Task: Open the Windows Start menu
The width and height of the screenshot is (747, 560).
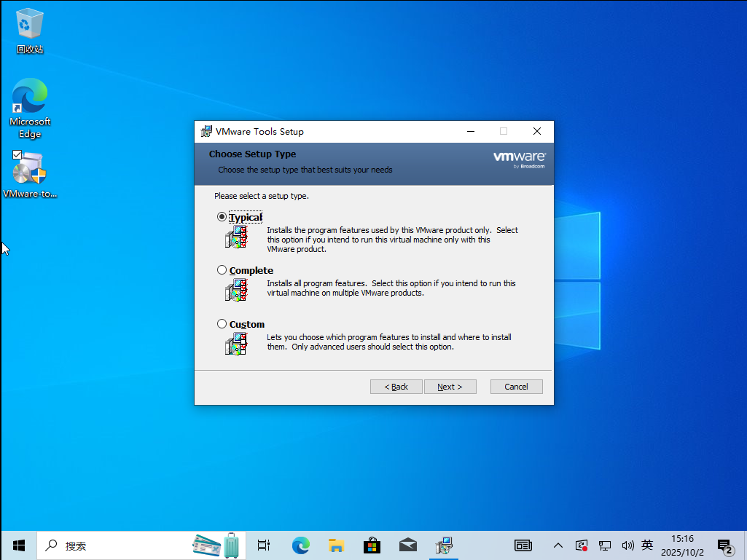Action: pyautogui.click(x=18, y=545)
